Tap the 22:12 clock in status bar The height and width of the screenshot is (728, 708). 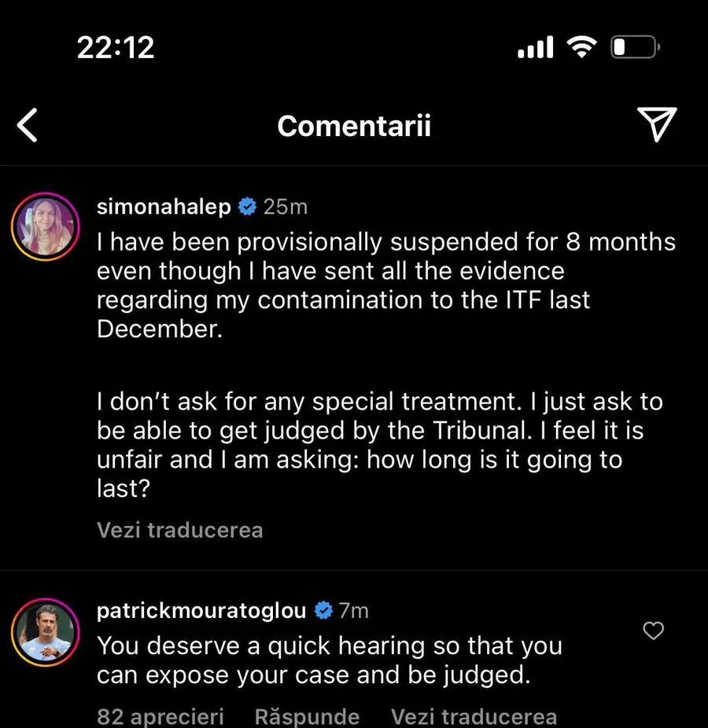click(x=116, y=48)
